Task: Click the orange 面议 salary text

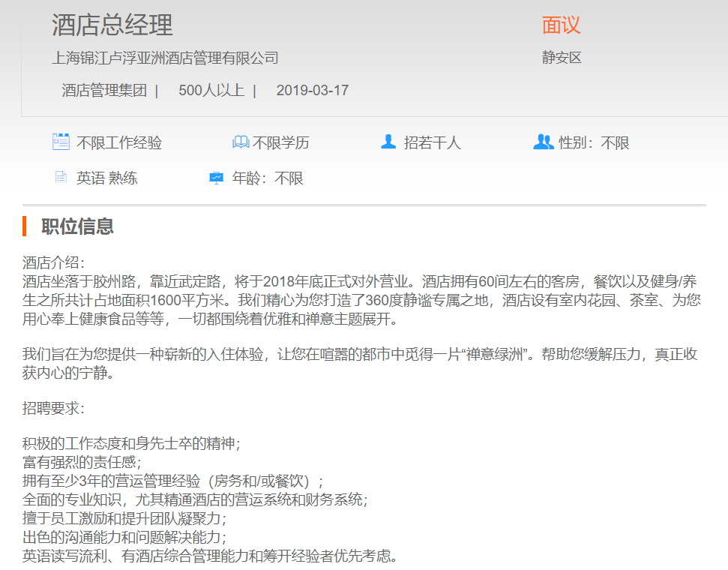Action: [561, 25]
